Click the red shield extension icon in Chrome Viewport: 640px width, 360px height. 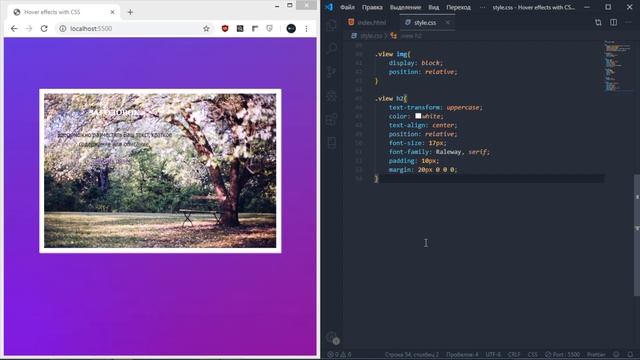(x=225, y=29)
